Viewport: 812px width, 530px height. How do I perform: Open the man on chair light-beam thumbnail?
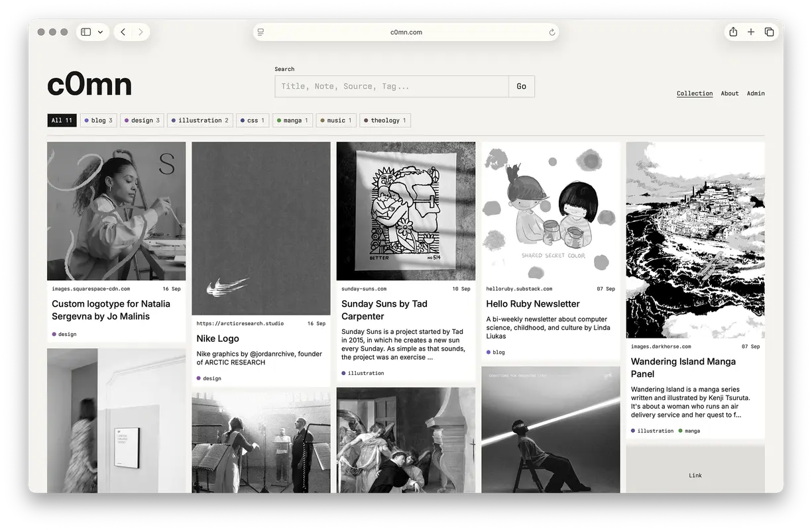coord(551,429)
